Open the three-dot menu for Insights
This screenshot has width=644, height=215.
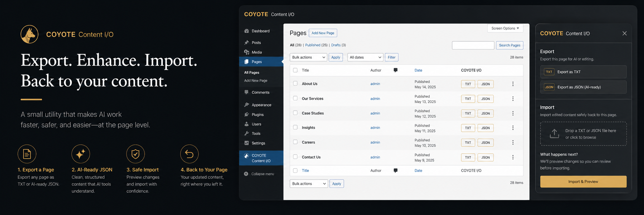pos(513,128)
